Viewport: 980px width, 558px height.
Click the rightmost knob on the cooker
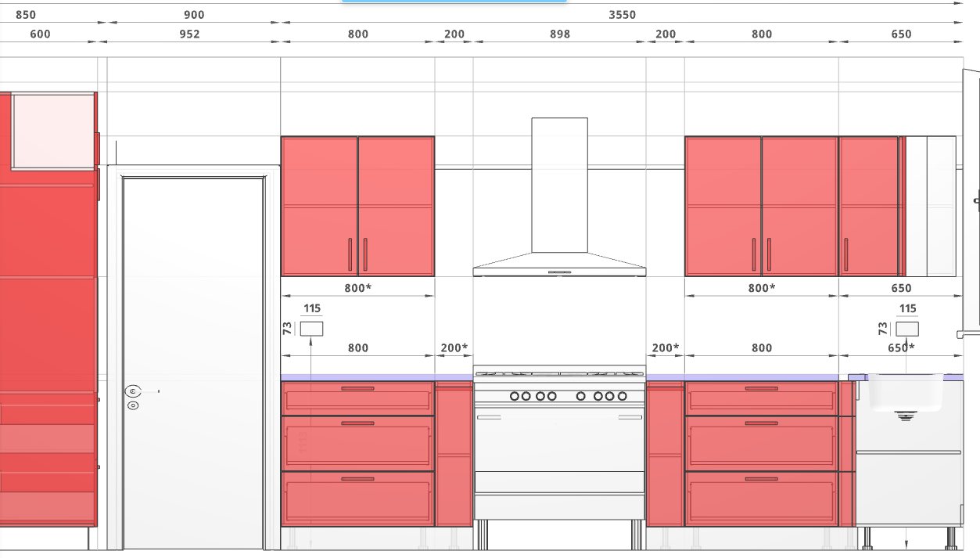click(622, 396)
